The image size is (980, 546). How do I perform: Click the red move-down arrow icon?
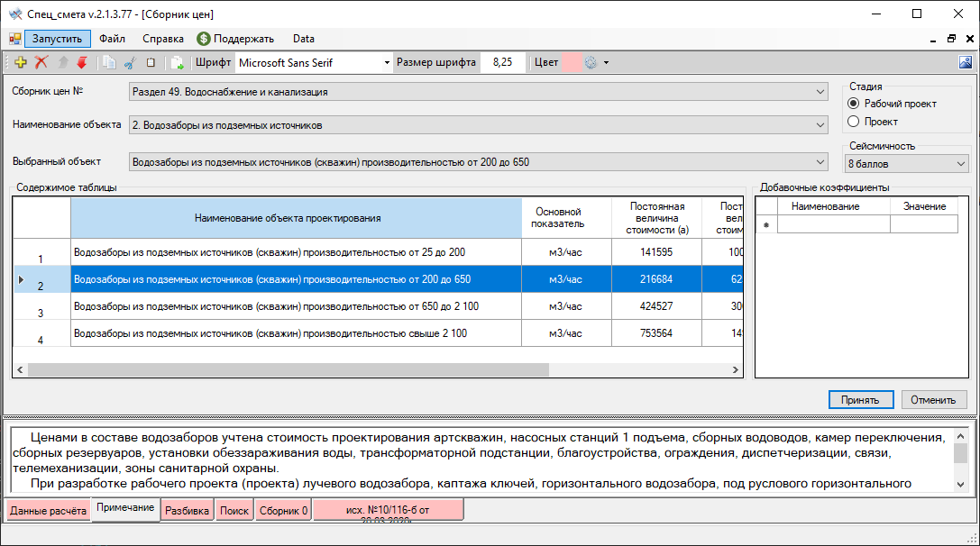(x=82, y=62)
